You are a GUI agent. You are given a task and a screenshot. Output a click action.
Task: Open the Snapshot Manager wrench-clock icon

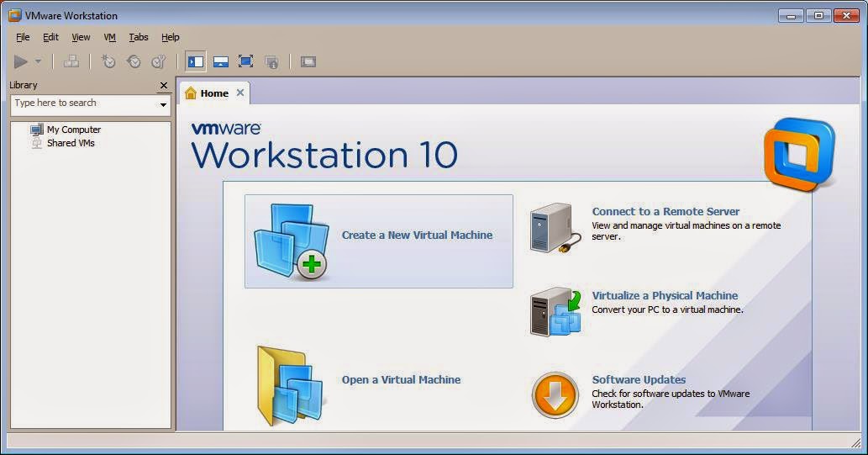[159, 61]
